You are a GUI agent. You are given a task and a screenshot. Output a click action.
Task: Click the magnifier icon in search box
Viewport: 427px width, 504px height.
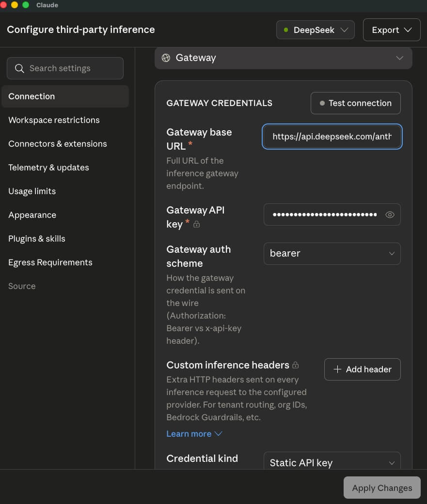tap(19, 68)
